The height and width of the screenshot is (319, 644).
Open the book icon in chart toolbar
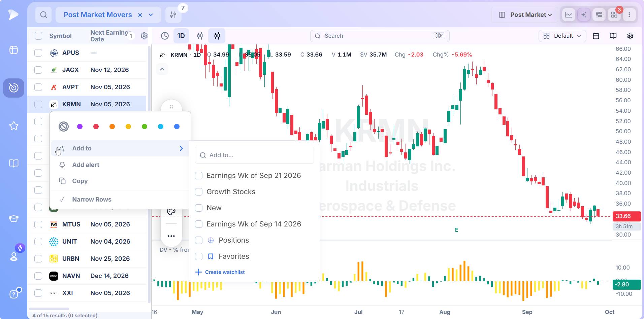(613, 36)
